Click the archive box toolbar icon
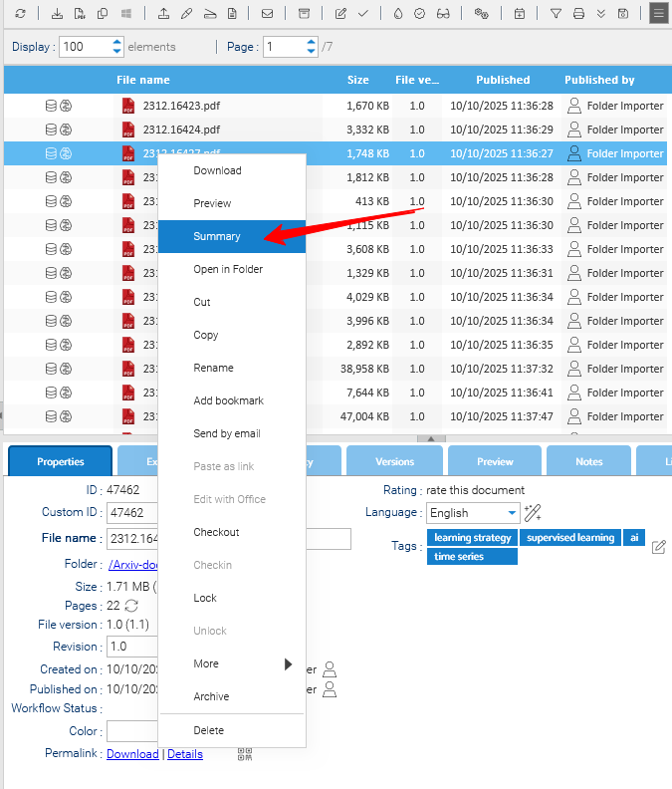The width and height of the screenshot is (672, 789). coord(304,14)
